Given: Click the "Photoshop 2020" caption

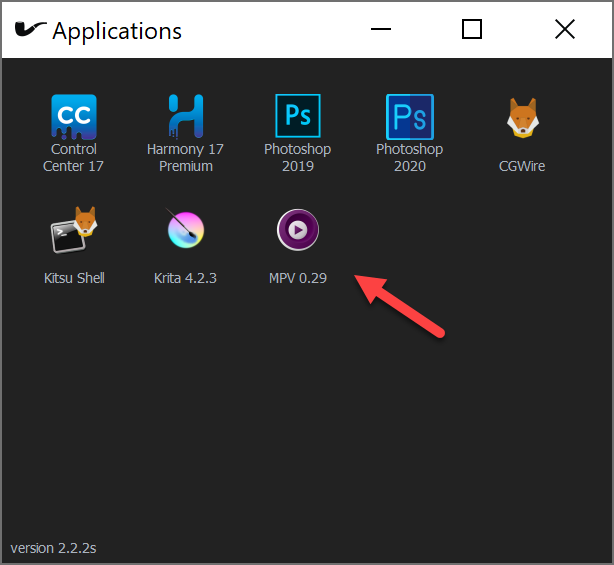Looking at the screenshot, I should pyautogui.click(x=410, y=157).
